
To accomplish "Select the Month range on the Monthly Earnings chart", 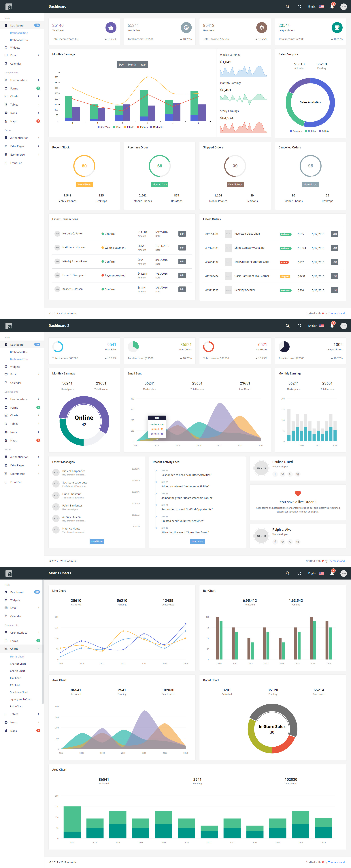I will coord(132,65).
